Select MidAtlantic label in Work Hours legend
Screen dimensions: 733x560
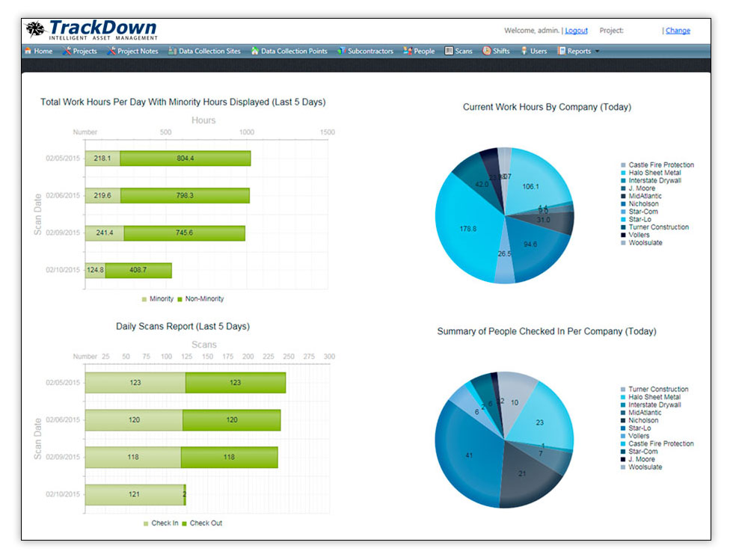(645, 197)
